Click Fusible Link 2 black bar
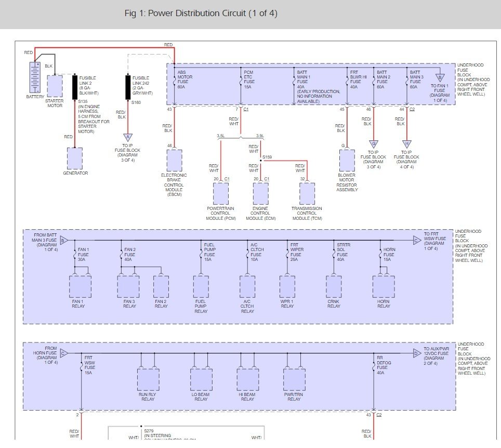 pyautogui.click(x=75, y=87)
